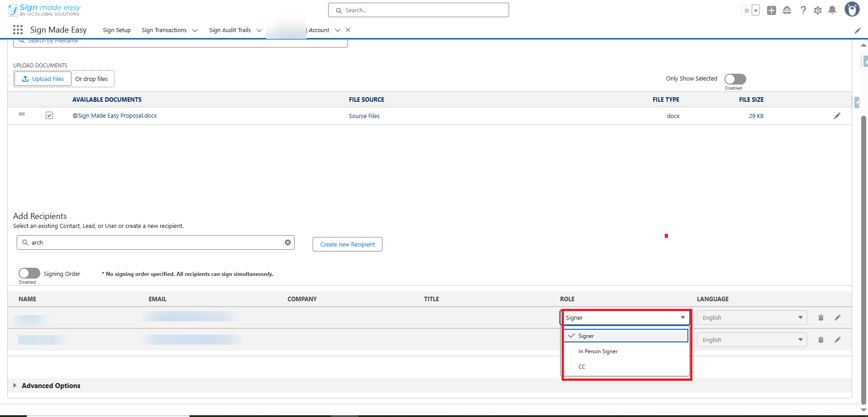Edit the Sign Made Easy Proposal.docx document
The height and width of the screenshot is (417, 868).
(837, 116)
